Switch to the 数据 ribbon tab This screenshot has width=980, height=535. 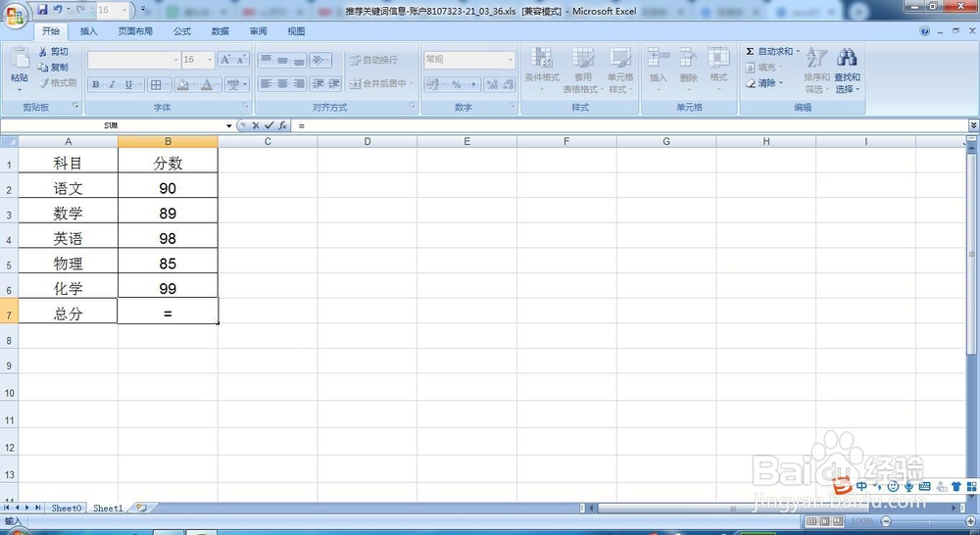click(x=220, y=31)
